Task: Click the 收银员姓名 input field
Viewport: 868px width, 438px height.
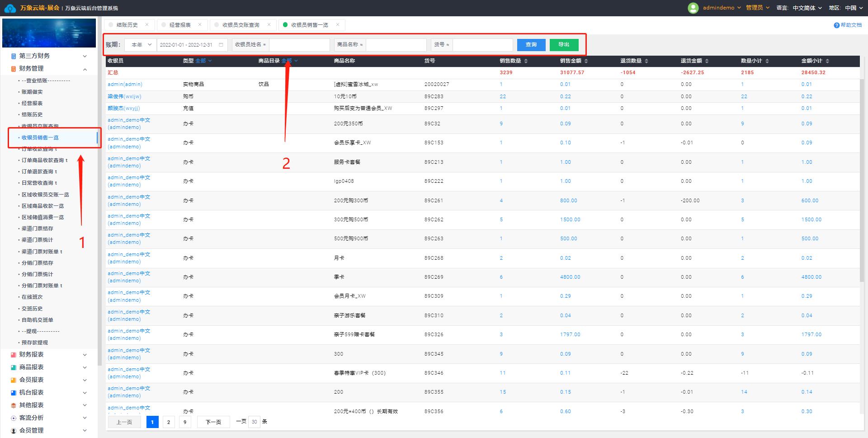Action: click(x=299, y=45)
